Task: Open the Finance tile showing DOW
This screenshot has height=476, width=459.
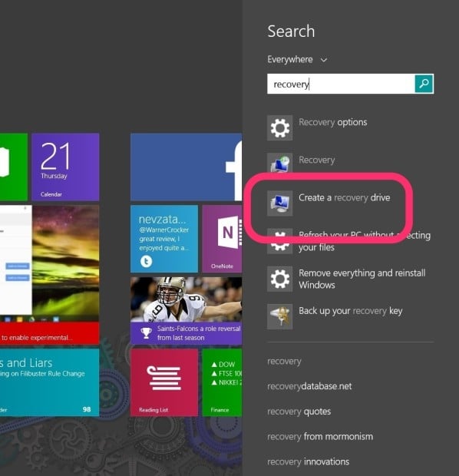Action: 222,382
